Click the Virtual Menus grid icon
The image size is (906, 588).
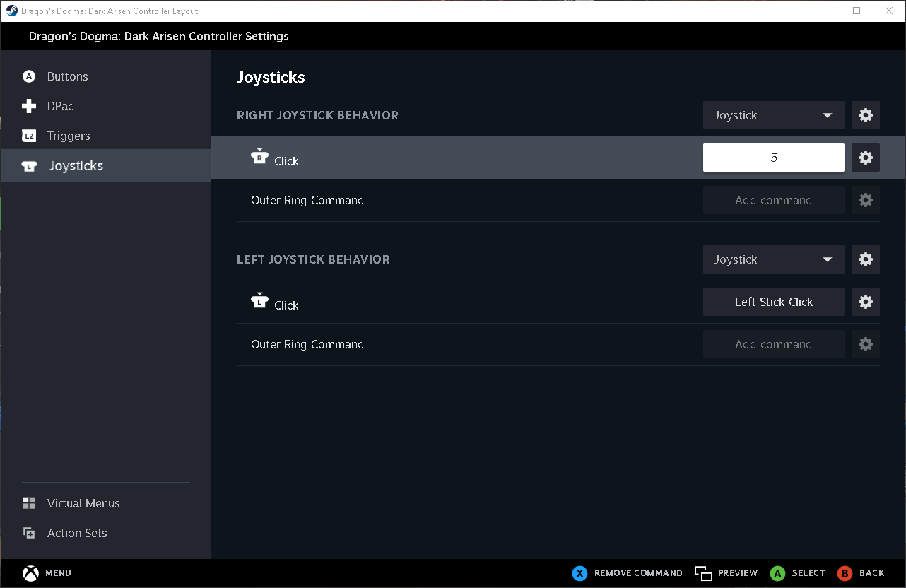(x=29, y=503)
